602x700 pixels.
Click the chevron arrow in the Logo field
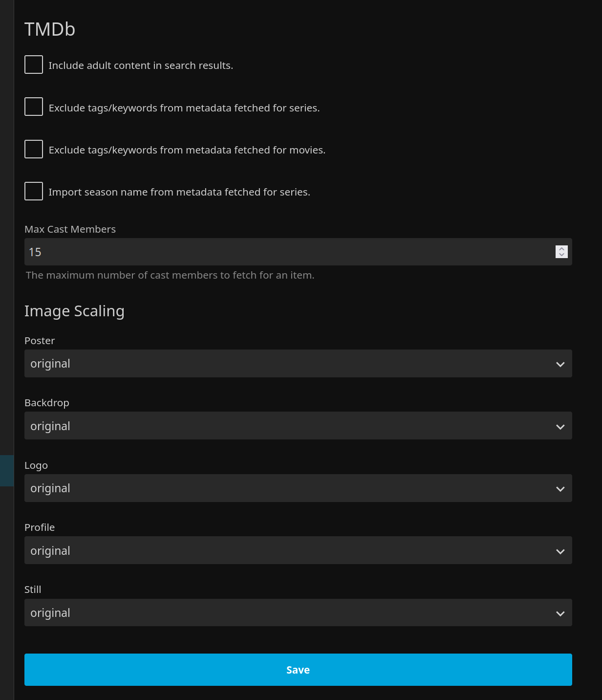click(560, 489)
